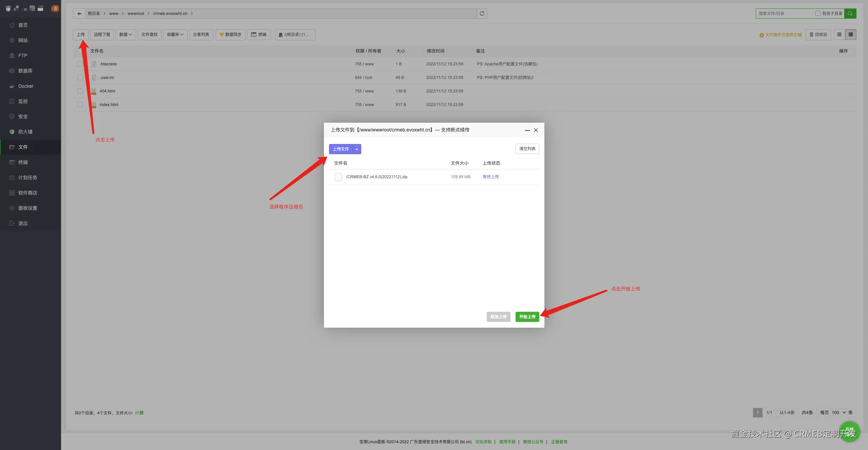The image size is (868, 450).
Task: Open the 收藏夹 dropdown menu
Action: [175, 35]
